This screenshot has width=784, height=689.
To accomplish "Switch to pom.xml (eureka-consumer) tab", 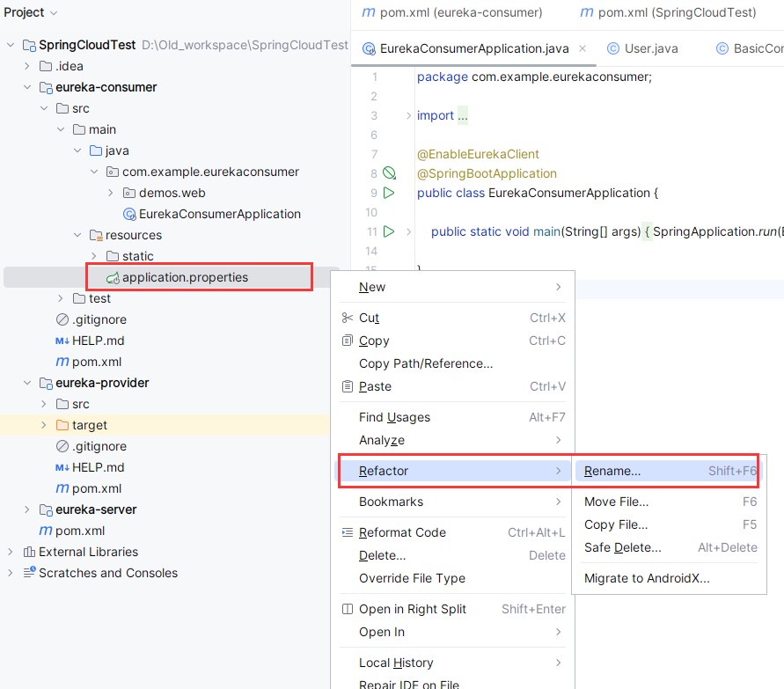I will click(452, 12).
